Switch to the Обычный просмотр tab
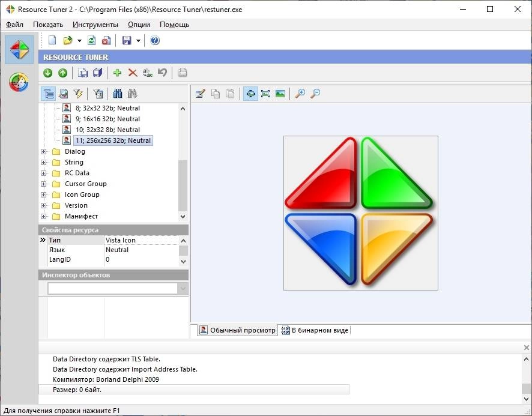 click(x=237, y=330)
